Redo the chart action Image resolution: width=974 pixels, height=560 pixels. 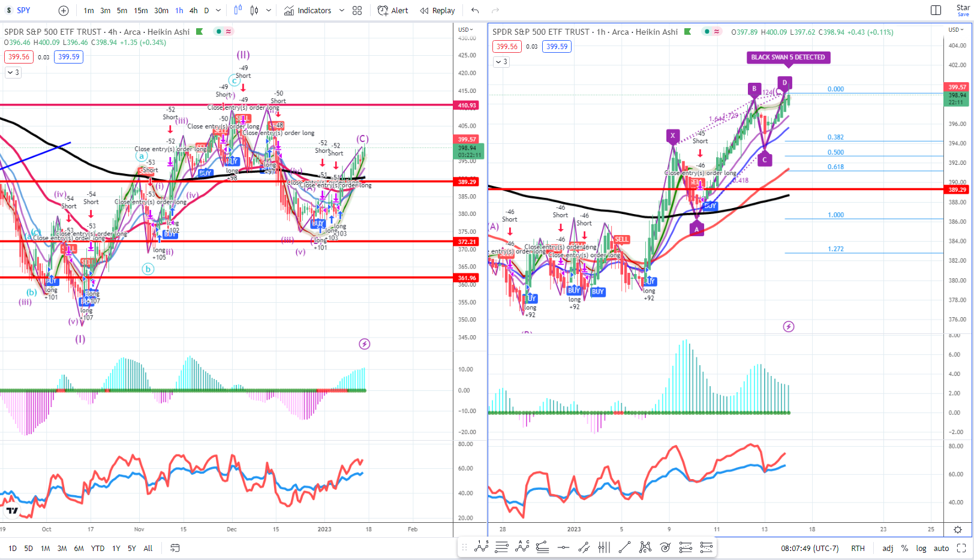495,10
